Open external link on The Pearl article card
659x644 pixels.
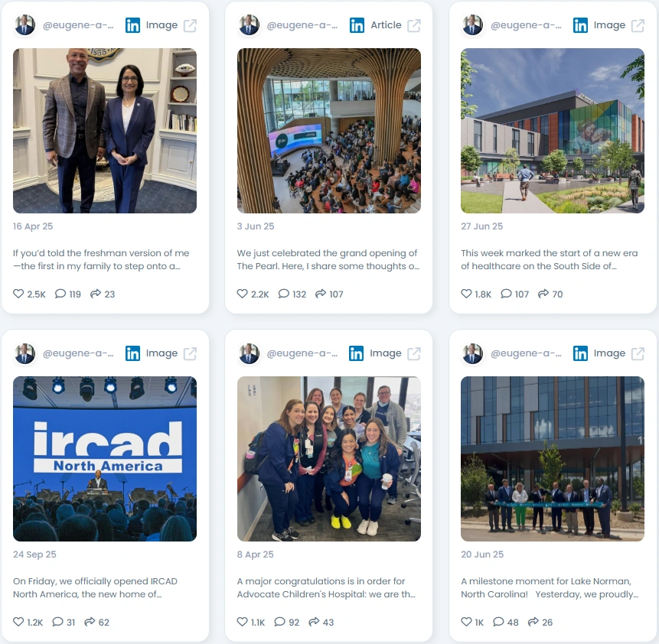(x=414, y=26)
